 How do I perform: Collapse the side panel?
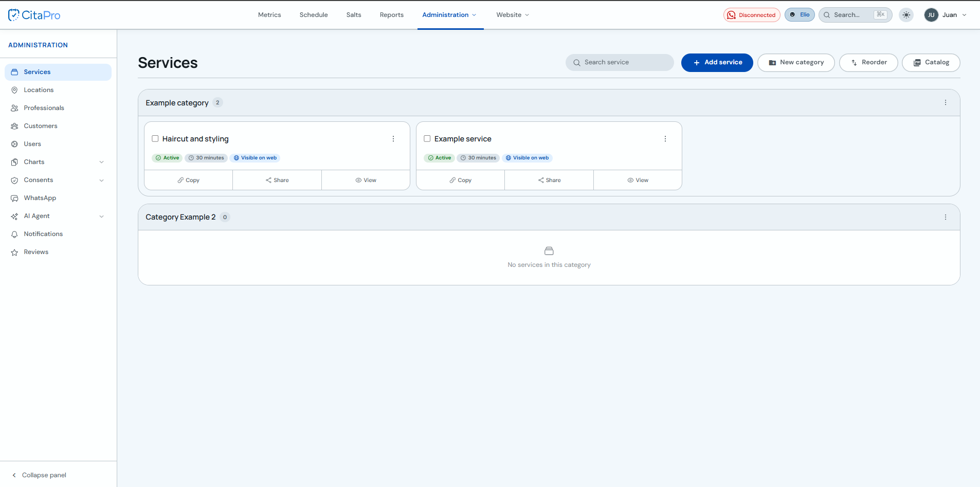coord(39,475)
